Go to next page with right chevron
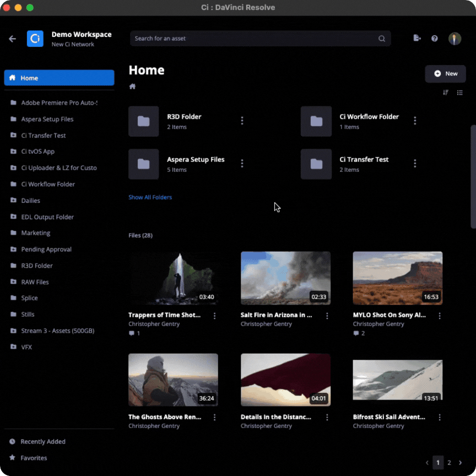The image size is (476, 476). click(x=460, y=463)
